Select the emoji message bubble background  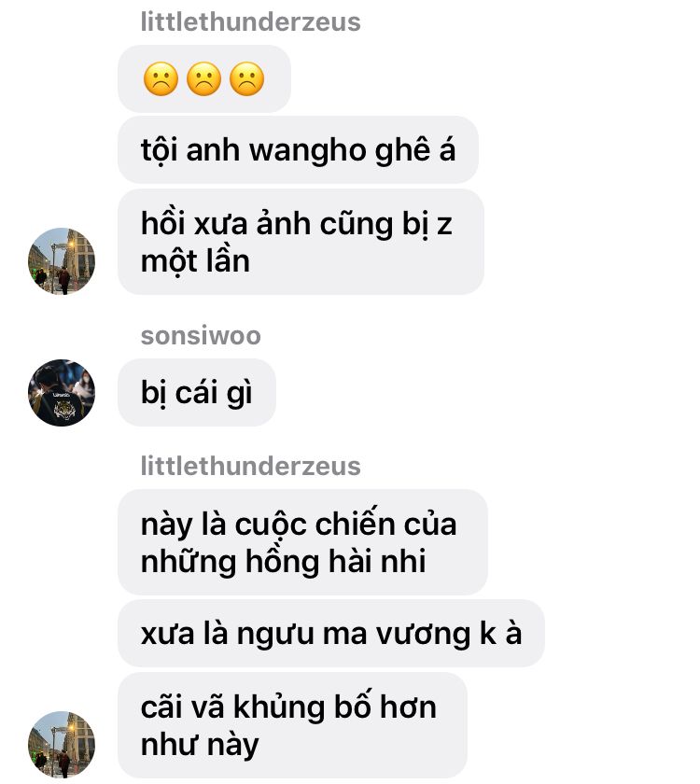tap(204, 79)
